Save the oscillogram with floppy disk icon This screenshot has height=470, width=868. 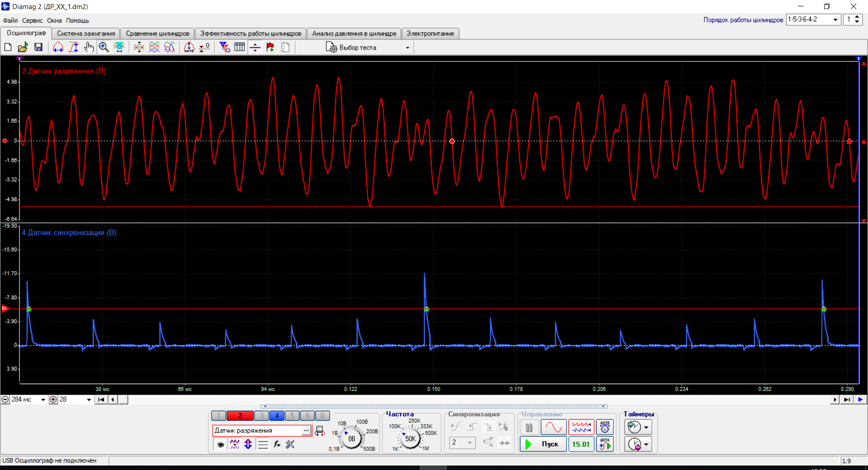pyautogui.click(x=38, y=47)
